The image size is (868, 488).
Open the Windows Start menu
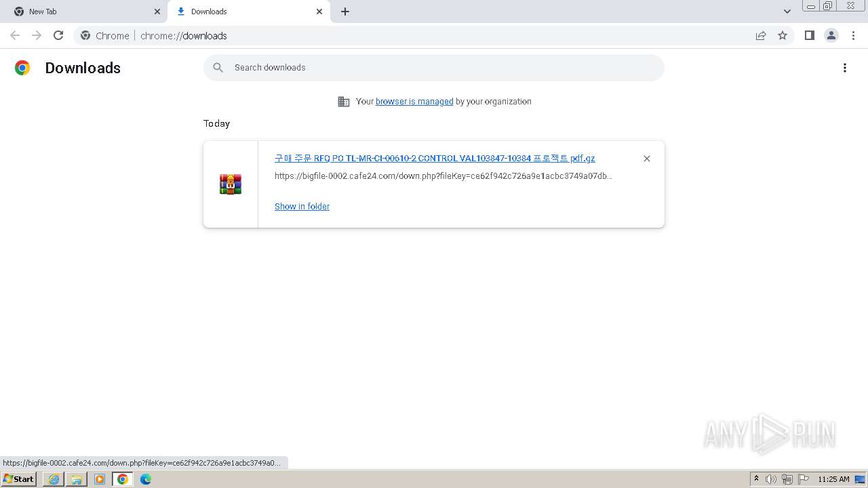(18, 479)
